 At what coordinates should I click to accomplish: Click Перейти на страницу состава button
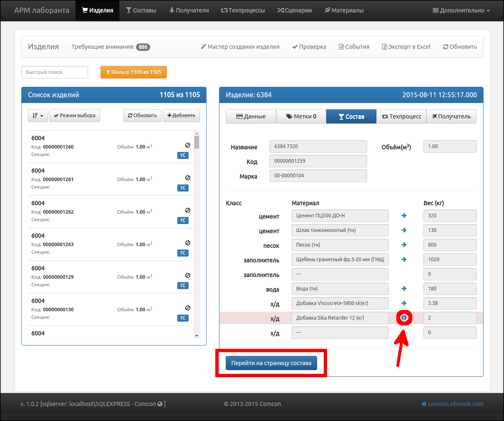[271, 363]
